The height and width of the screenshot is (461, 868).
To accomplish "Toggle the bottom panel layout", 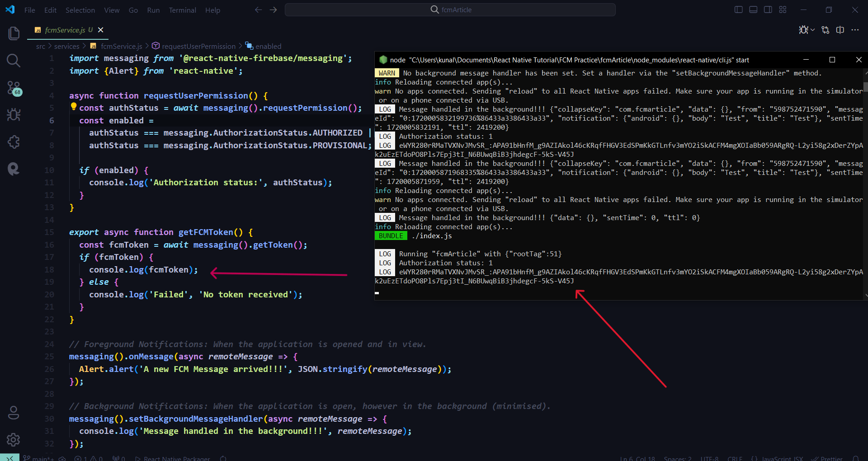I will [x=753, y=10].
